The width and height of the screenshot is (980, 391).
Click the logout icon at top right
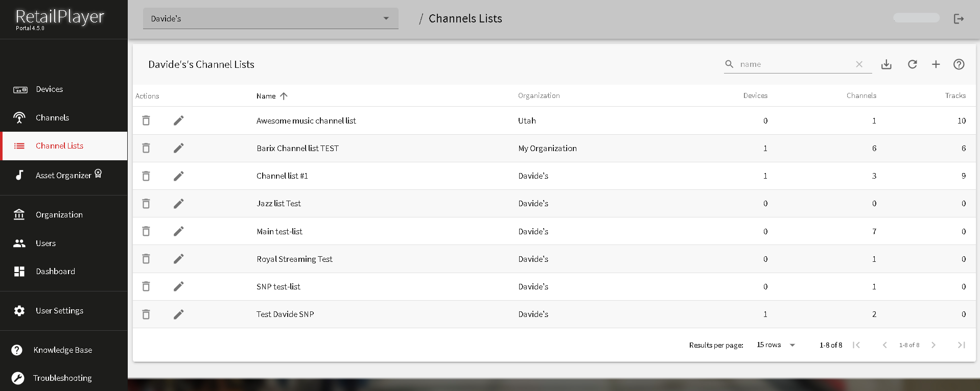click(x=959, y=19)
